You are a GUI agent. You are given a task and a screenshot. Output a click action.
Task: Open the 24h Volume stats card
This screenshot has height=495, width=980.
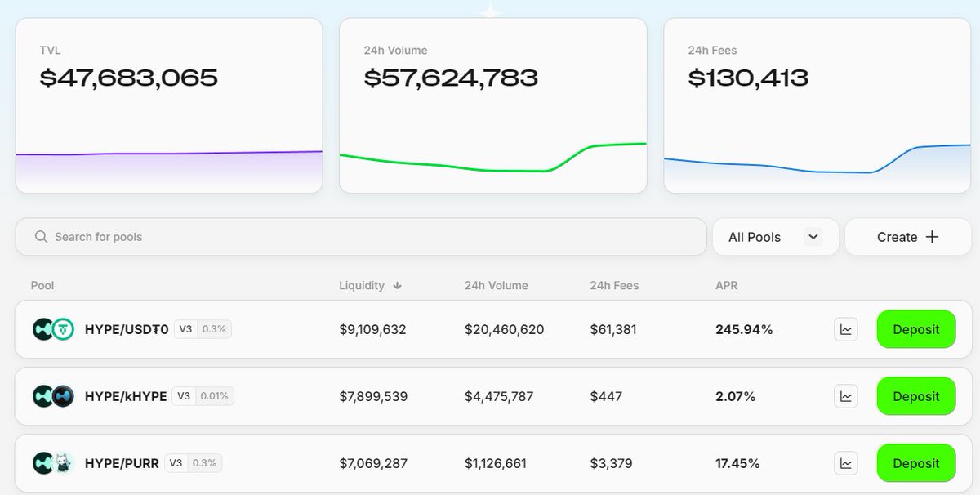coord(493,105)
